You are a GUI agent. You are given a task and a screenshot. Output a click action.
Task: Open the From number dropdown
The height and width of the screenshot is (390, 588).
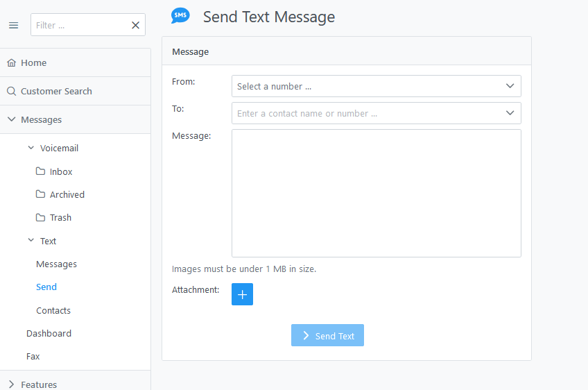tap(376, 86)
